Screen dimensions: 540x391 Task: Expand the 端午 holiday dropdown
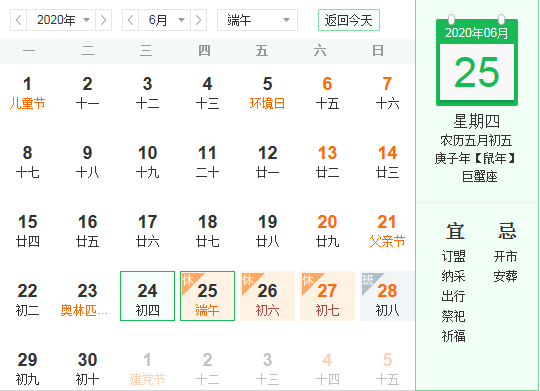click(x=257, y=20)
